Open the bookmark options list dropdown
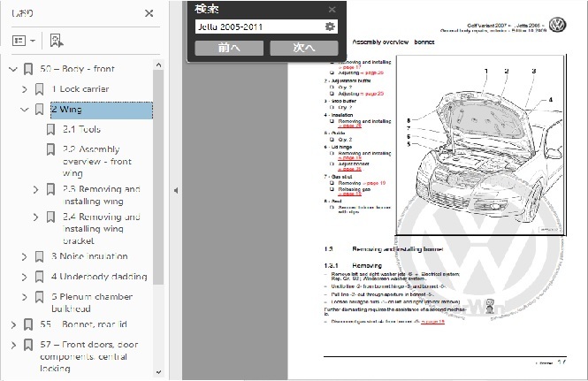588x381 pixels. [x=24, y=41]
